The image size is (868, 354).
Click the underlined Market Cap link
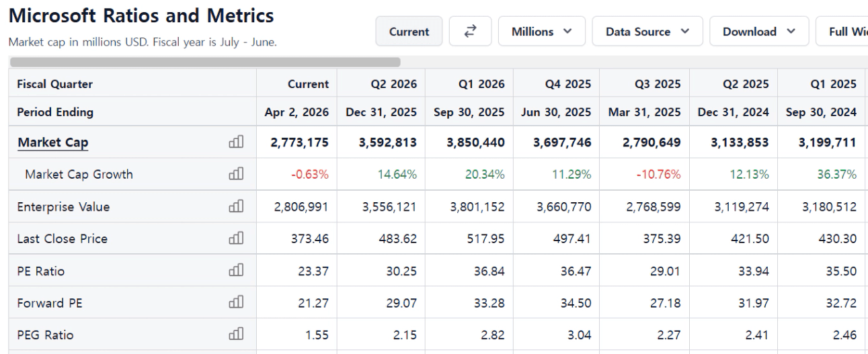click(52, 142)
